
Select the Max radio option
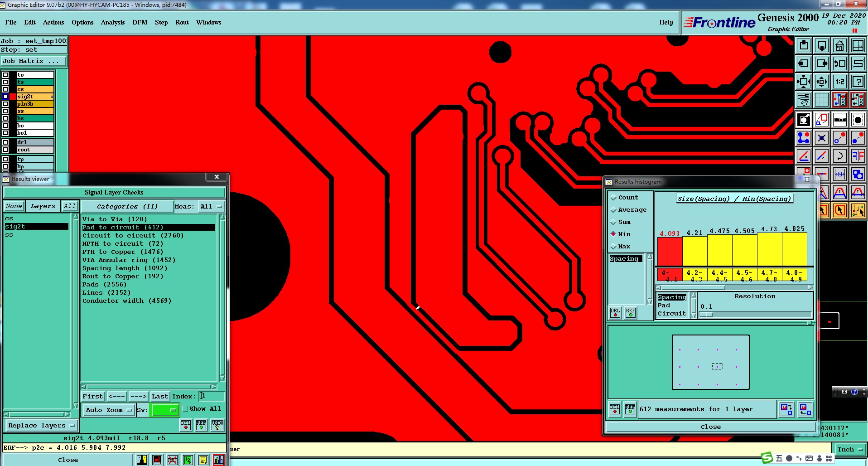click(x=621, y=247)
